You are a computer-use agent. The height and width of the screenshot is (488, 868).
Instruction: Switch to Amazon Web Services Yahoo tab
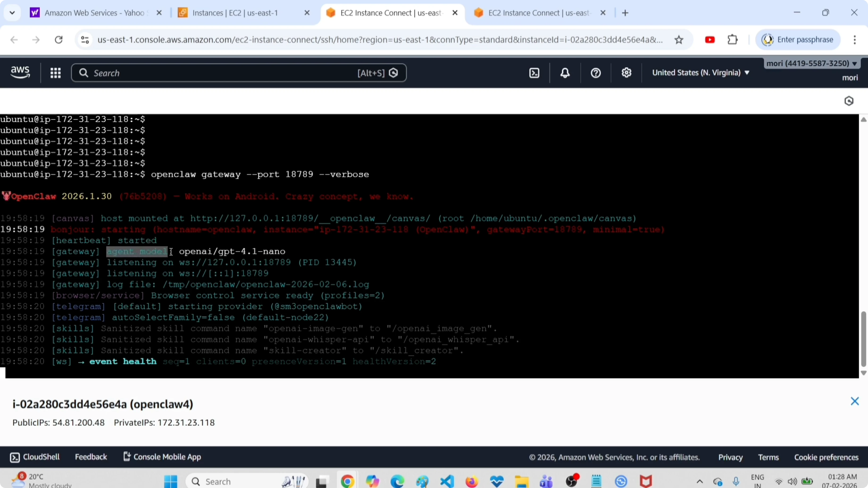coord(94,13)
